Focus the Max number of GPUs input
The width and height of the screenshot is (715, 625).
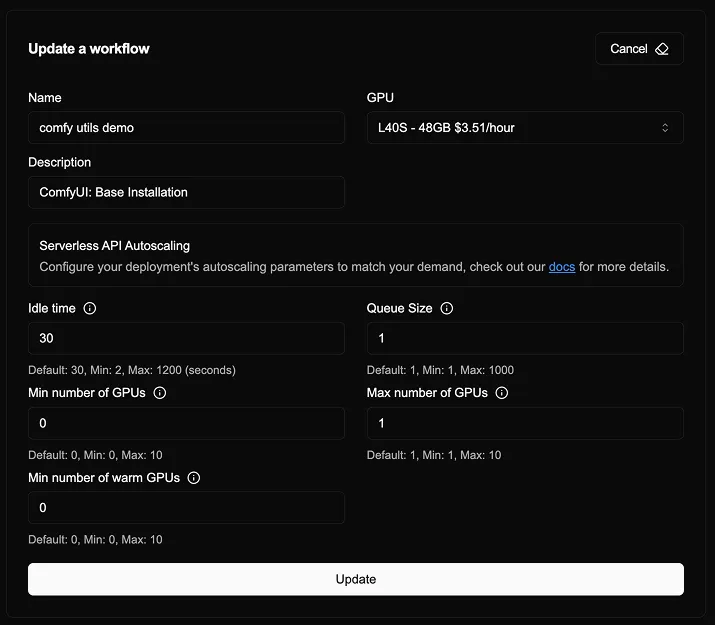pyautogui.click(x=525, y=423)
